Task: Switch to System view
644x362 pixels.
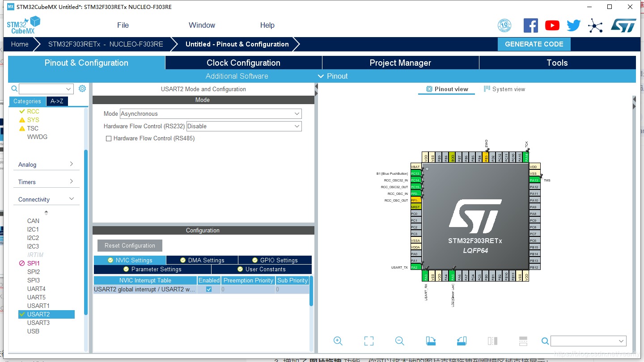Action: point(504,89)
